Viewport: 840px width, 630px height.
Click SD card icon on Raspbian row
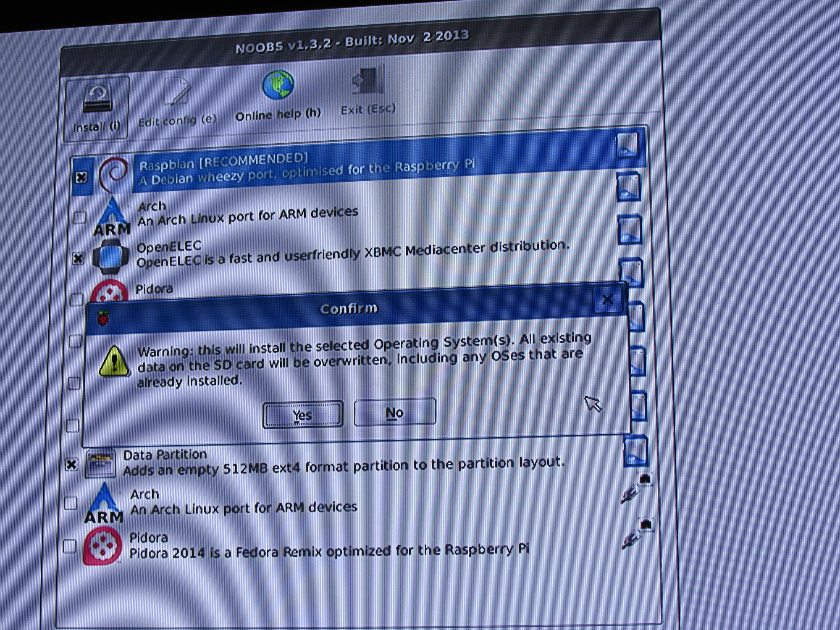coord(627,145)
